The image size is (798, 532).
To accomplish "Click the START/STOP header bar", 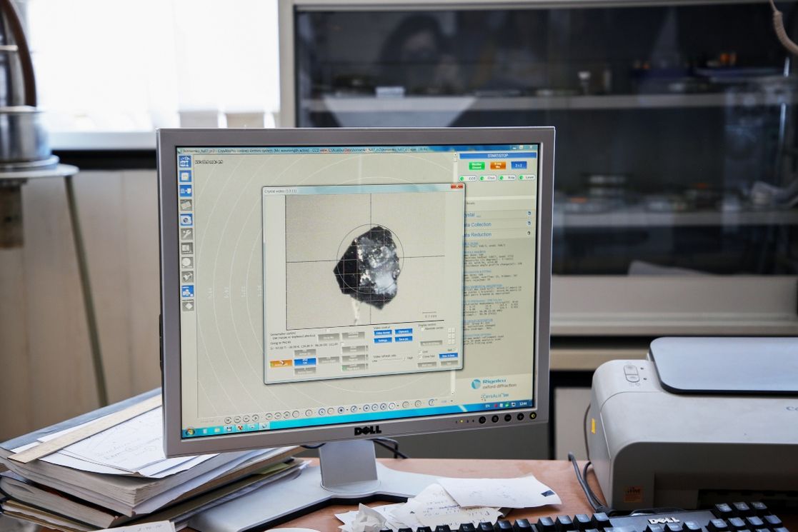I will 498,156.
